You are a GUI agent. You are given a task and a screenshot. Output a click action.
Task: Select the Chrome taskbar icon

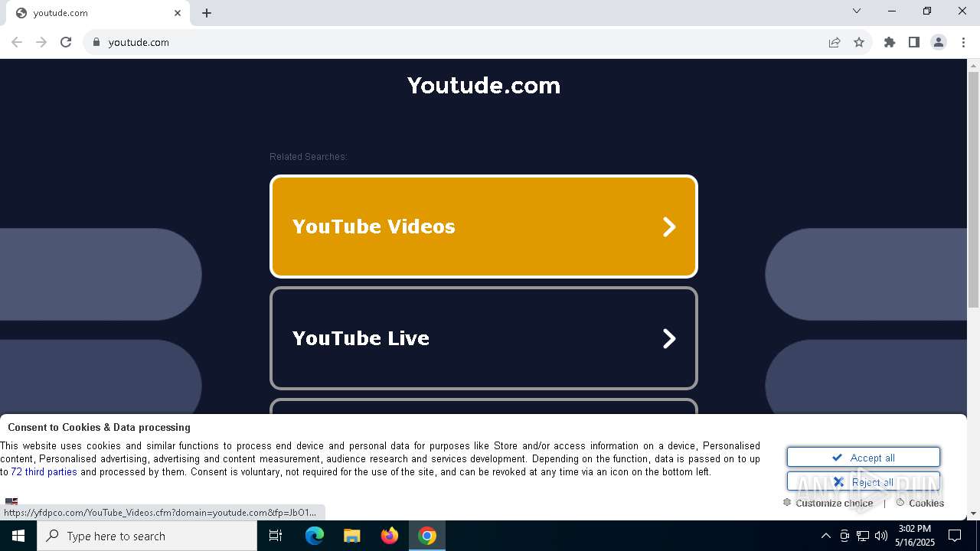point(427,536)
